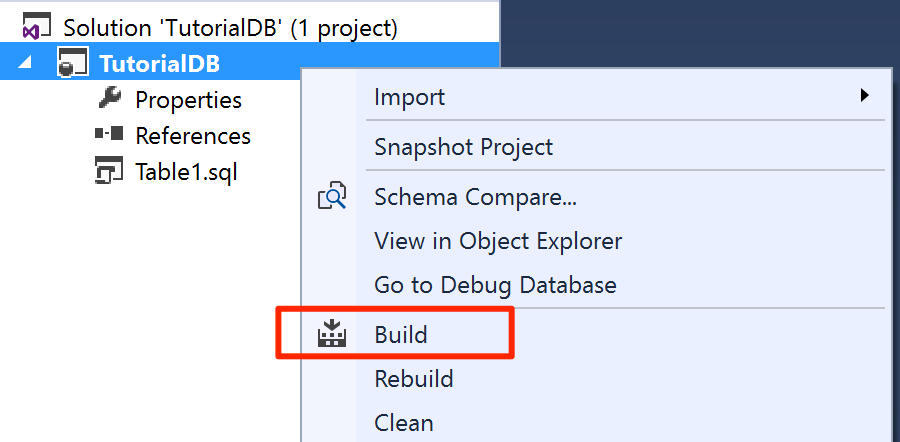Select Snapshot Project menu entry
900x442 pixels.
point(463,147)
